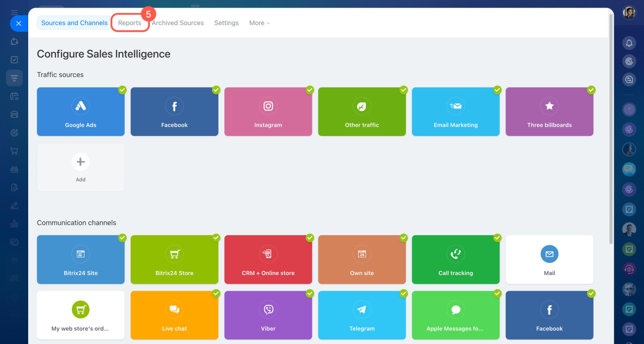
Task: Open the CRM + Online store channel tile
Action: [268, 259]
